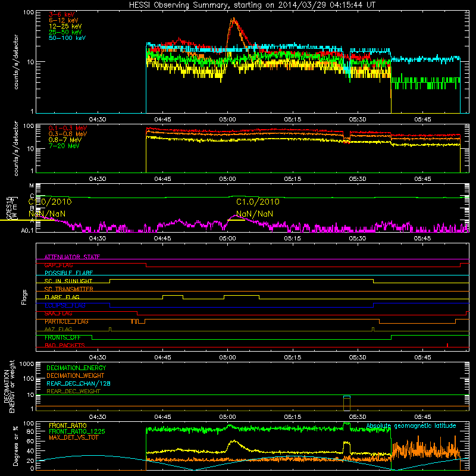Click the 0.8-7 MeV legend entry
The image size is (476, 476).
click(65, 140)
